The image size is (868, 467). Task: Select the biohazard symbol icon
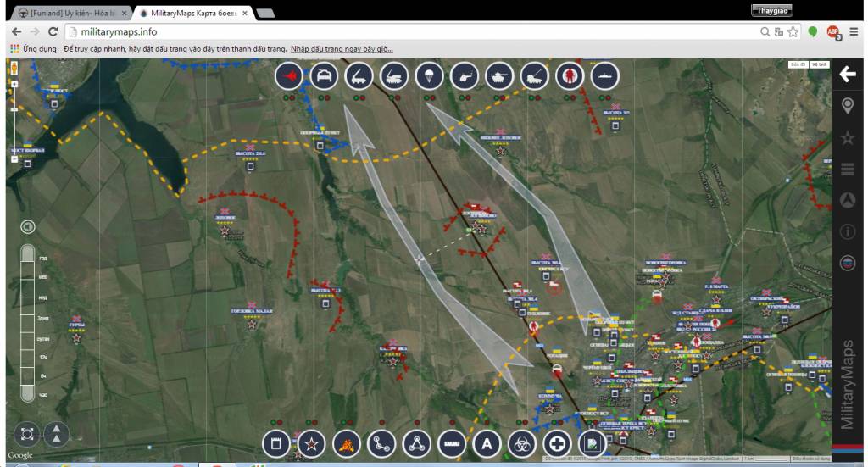point(522,444)
